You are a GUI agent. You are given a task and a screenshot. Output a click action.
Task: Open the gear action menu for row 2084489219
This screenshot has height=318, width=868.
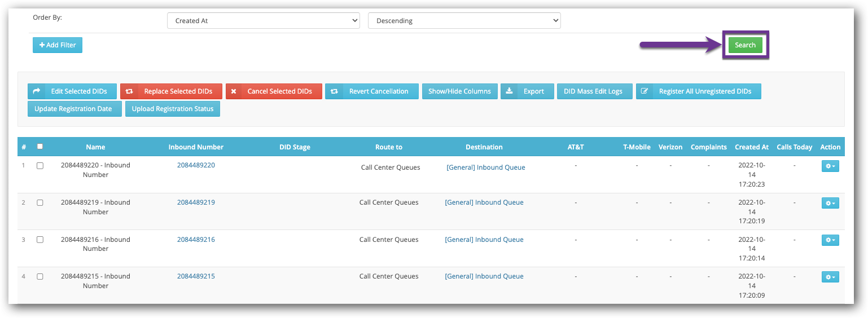pyautogui.click(x=830, y=203)
